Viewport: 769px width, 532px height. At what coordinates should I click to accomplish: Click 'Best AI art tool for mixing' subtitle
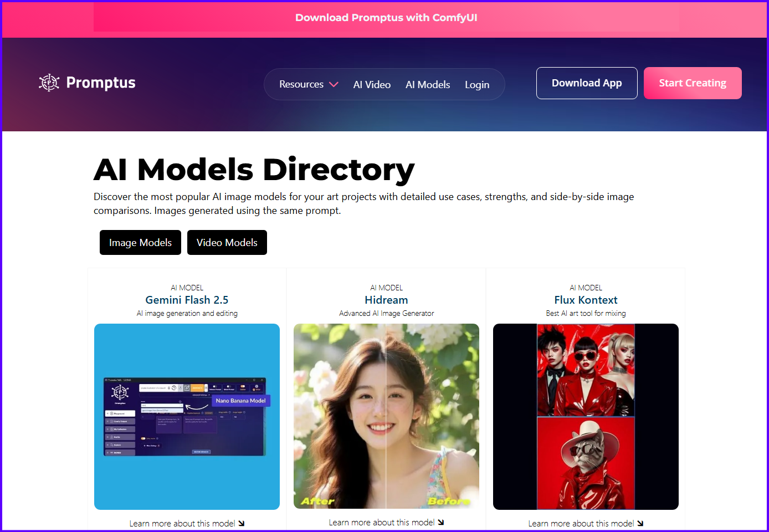(x=586, y=314)
